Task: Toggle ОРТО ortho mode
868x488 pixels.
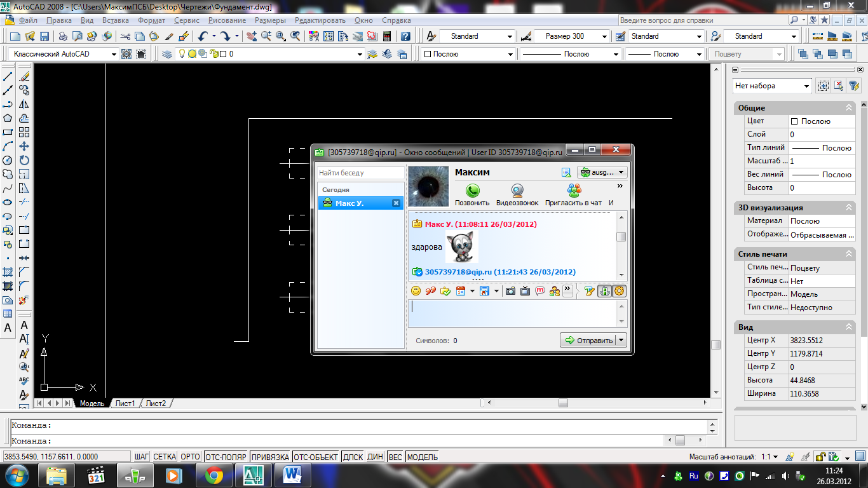Action: click(190, 457)
